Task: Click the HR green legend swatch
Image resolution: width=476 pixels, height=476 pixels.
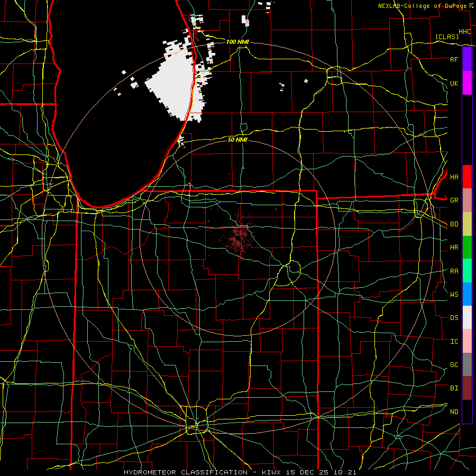Action: click(x=467, y=248)
